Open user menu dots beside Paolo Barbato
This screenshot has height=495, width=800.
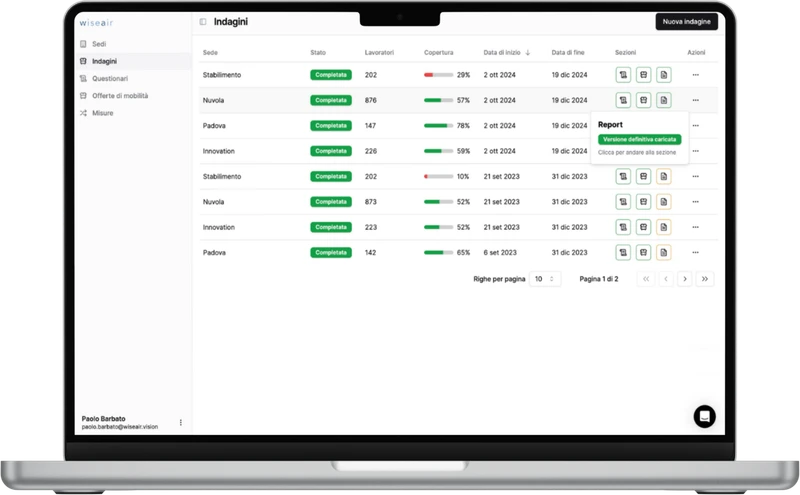[x=181, y=423]
